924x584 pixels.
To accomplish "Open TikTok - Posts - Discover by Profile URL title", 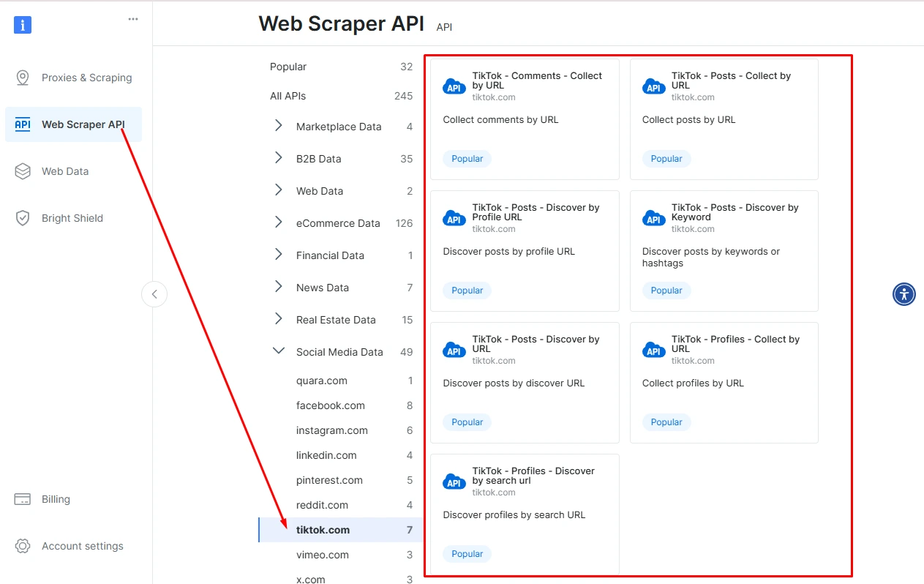I will [x=536, y=212].
